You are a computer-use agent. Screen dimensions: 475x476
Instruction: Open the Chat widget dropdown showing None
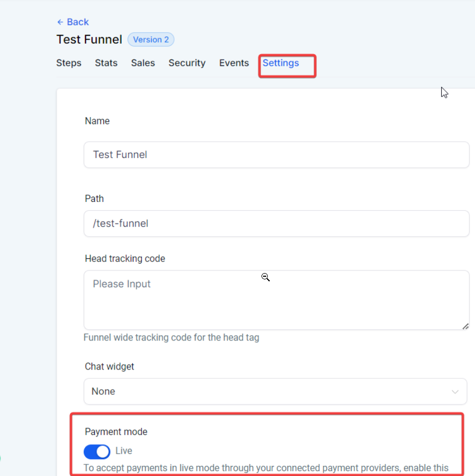click(x=275, y=392)
